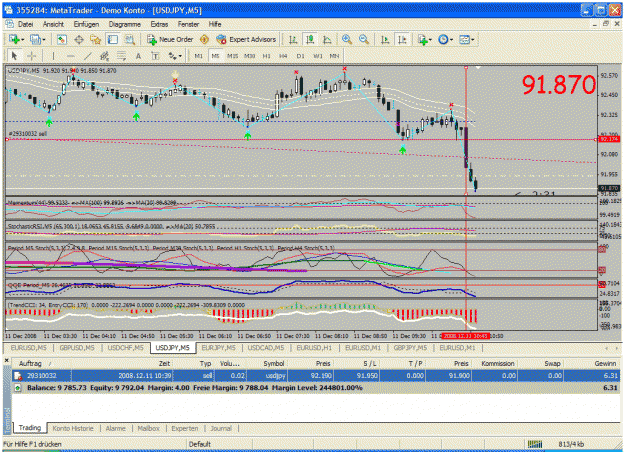Open the Diagramme menu
This screenshot has width=625, height=452.
point(125,24)
